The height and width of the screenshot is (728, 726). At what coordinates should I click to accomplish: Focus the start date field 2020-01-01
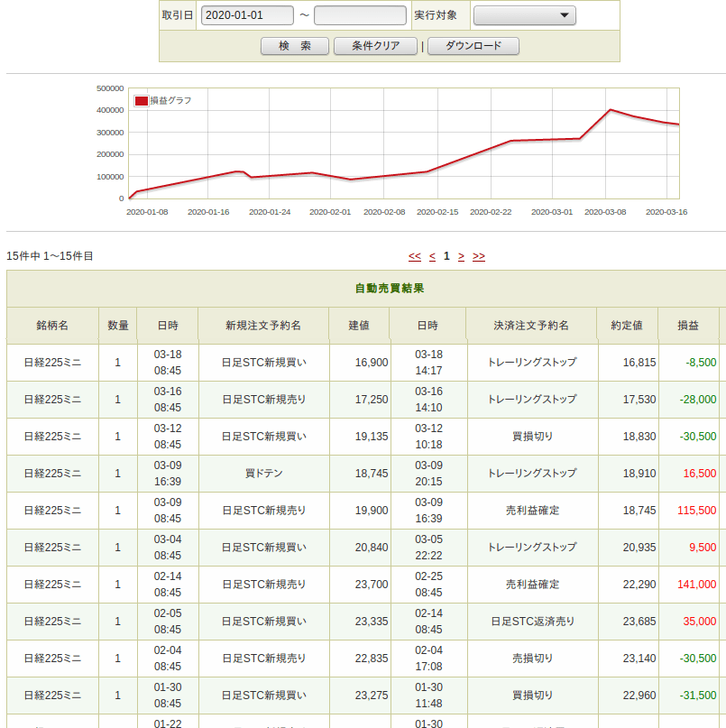pos(247,15)
